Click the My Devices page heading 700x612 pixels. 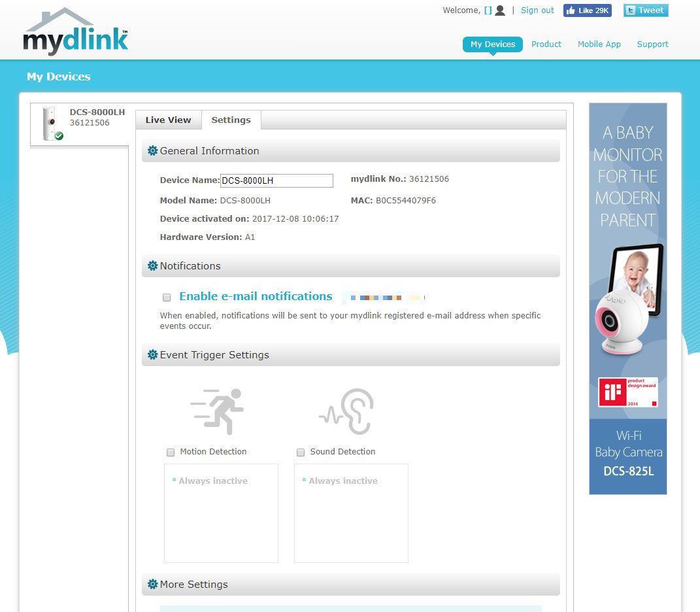[58, 76]
